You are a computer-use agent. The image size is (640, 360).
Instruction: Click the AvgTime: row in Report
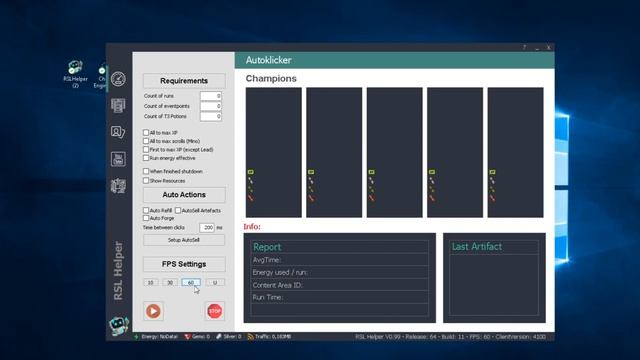(340, 260)
